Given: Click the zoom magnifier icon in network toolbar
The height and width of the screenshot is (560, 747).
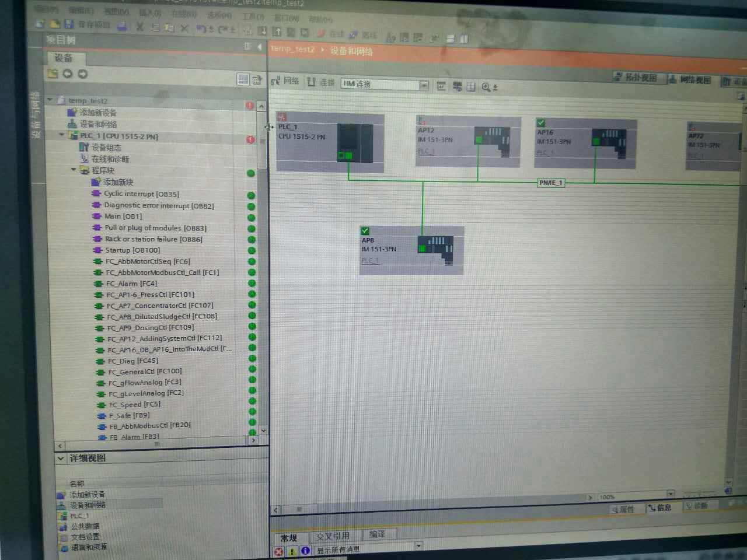Looking at the screenshot, I should (486, 87).
